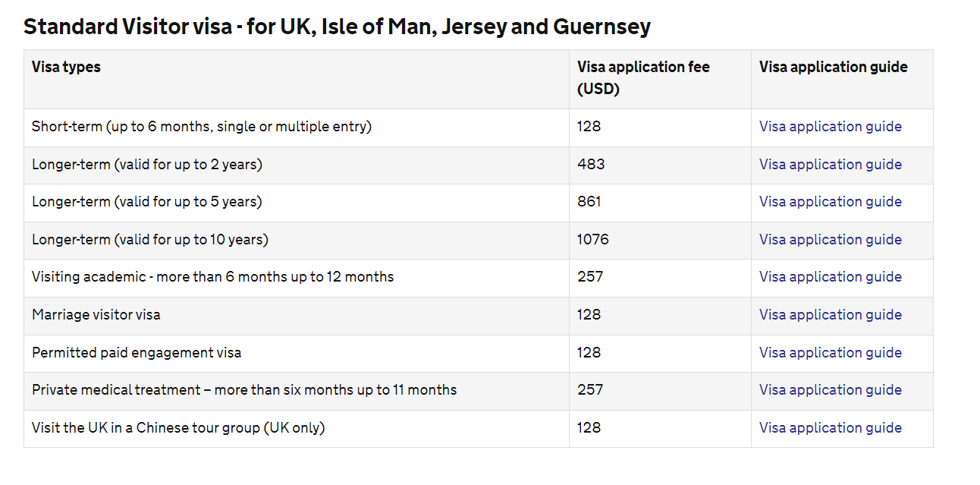The image size is (980, 485).
Task: Open the Chinese tour group application guide
Action: tap(830, 428)
